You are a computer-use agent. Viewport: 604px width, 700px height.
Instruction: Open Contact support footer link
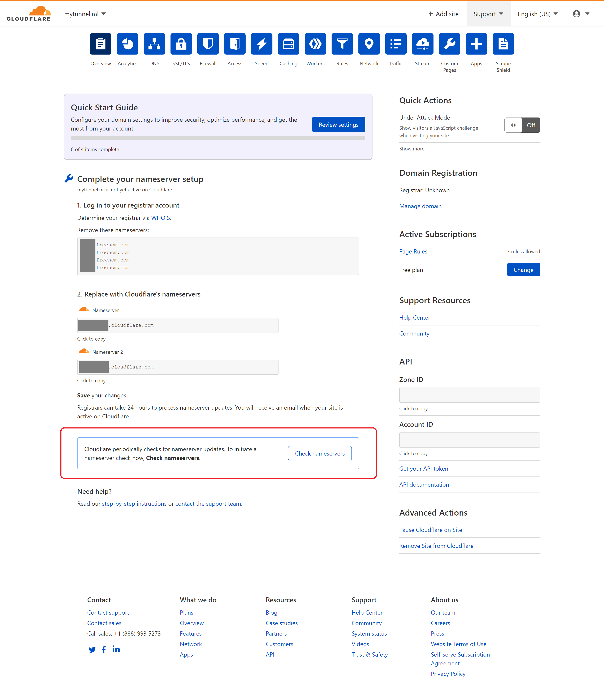pyautogui.click(x=108, y=612)
